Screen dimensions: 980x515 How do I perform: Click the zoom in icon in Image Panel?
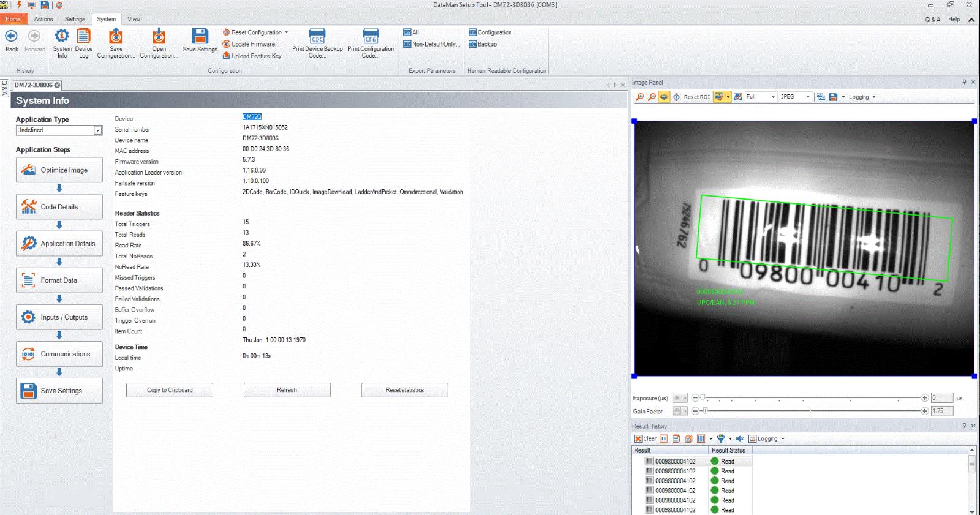point(639,97)
